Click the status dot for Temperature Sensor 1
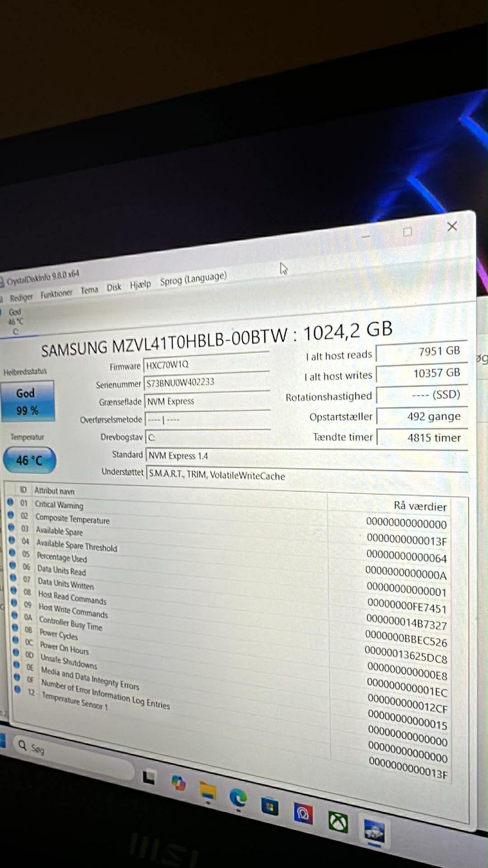 17,690
